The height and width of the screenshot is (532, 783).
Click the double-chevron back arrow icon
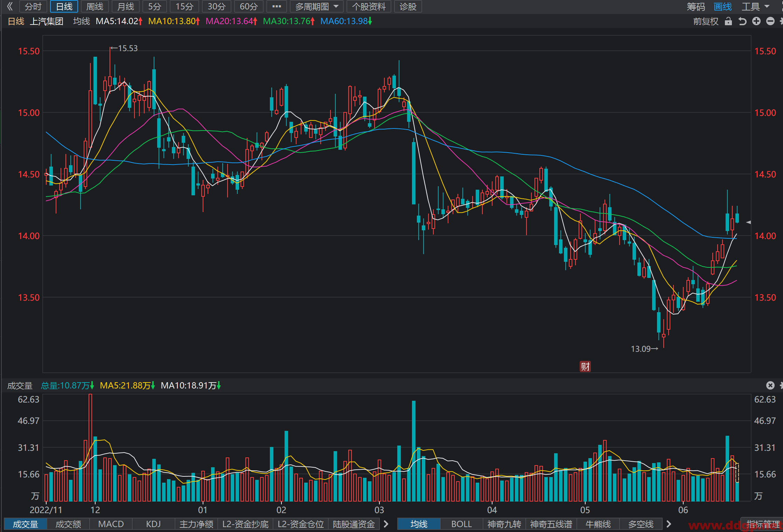point(10,6)
